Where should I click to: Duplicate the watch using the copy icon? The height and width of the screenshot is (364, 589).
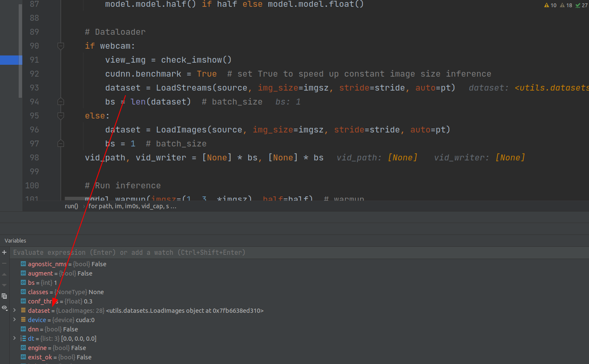4,296
